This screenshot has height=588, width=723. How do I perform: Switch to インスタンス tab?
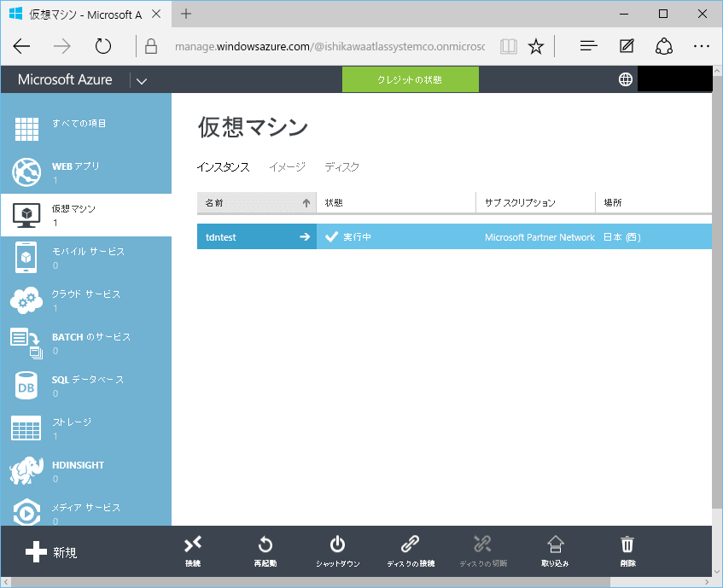coord(223,166)
